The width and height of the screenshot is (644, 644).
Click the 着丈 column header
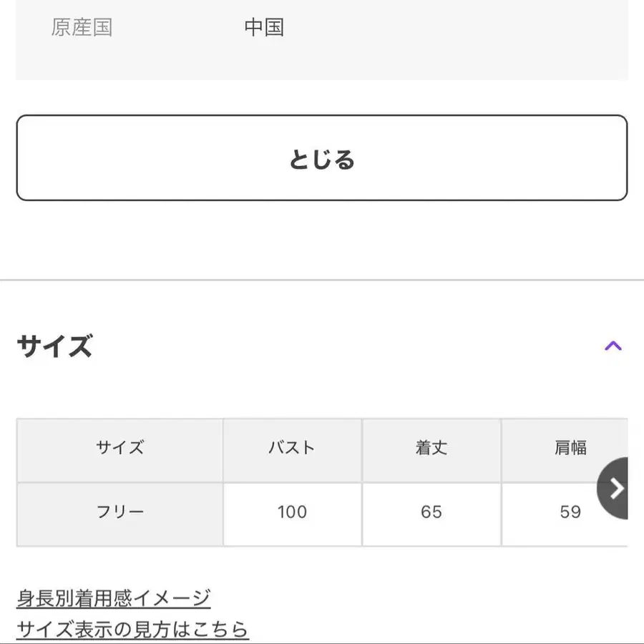[432, 448]
